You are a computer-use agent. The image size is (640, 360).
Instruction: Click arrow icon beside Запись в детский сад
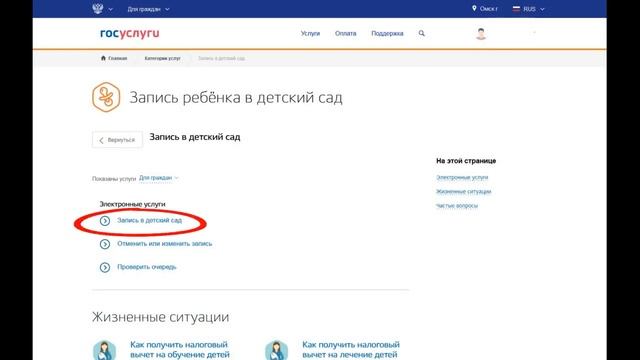(105, 221)
